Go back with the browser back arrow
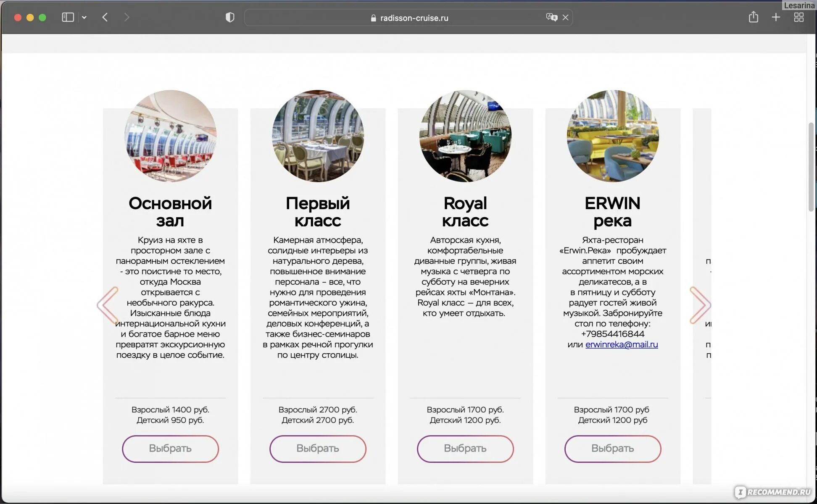Screen dimensions: 817x504 [105, 17]
